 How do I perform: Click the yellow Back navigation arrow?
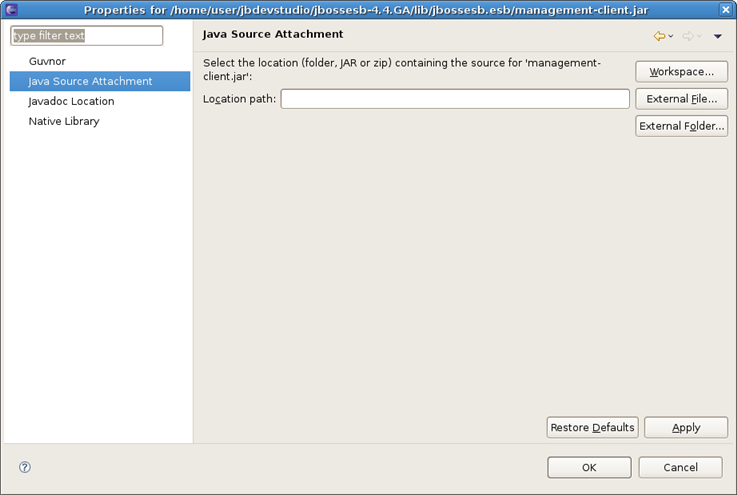pos(659,36)
